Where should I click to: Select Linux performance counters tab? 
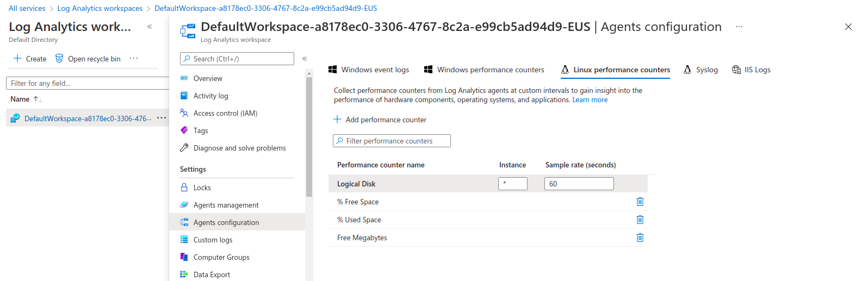[616, 70]
